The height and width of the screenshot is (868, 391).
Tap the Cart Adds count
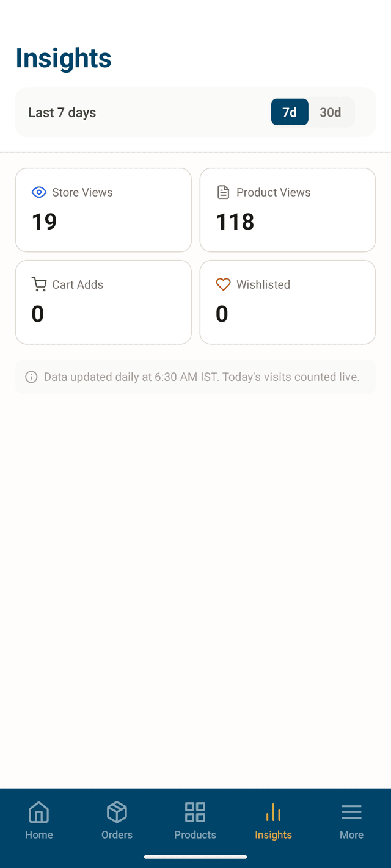click(x=37, y=313)
